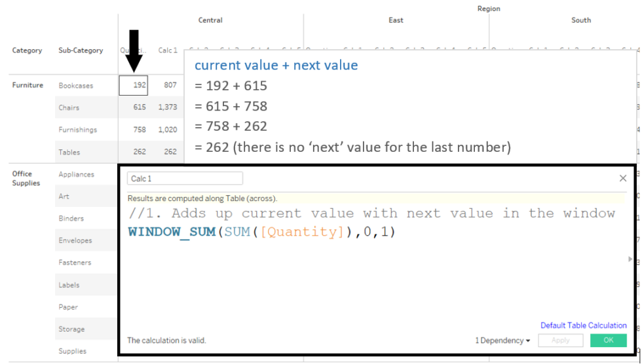Select the East region header
The width and height of the screenshot is (642, 364).
(396, 20)
